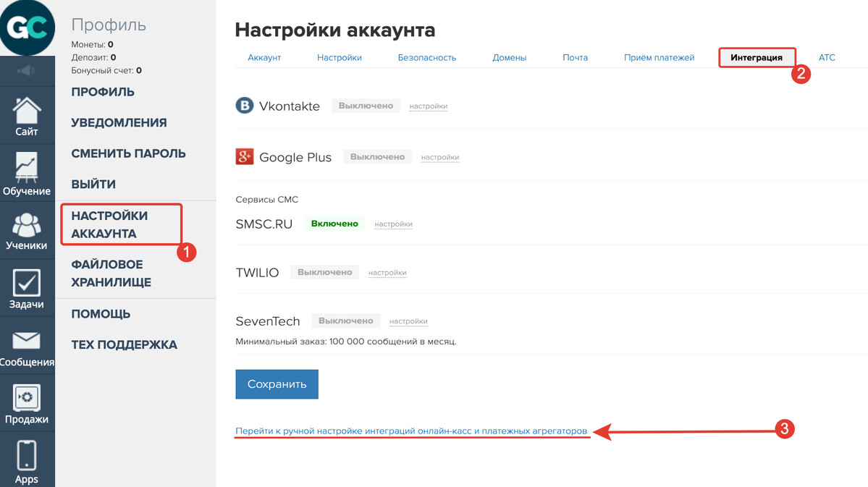Click the Монеты: 0 balance line
The image size is (868, 487).
[x=93, y=44]
